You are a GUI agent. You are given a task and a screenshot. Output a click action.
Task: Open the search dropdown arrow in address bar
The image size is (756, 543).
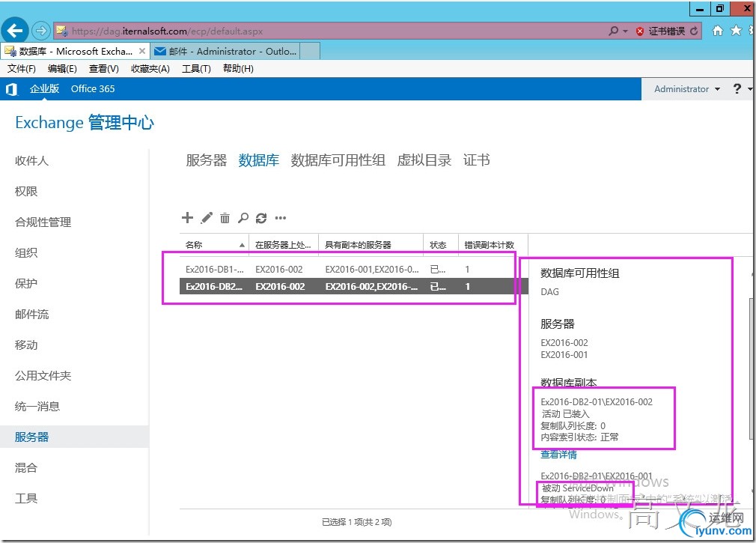click(x=625, y=31)
